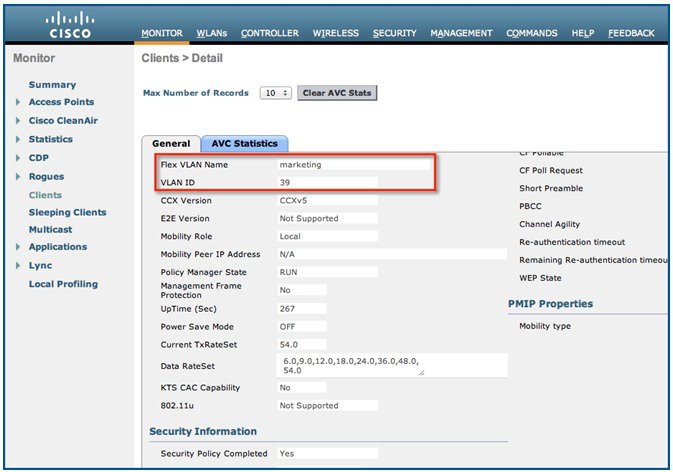The width and height of the screenshot is (673, 472).
Task: Expand the Lync arrow
Action: pos(18,266)
